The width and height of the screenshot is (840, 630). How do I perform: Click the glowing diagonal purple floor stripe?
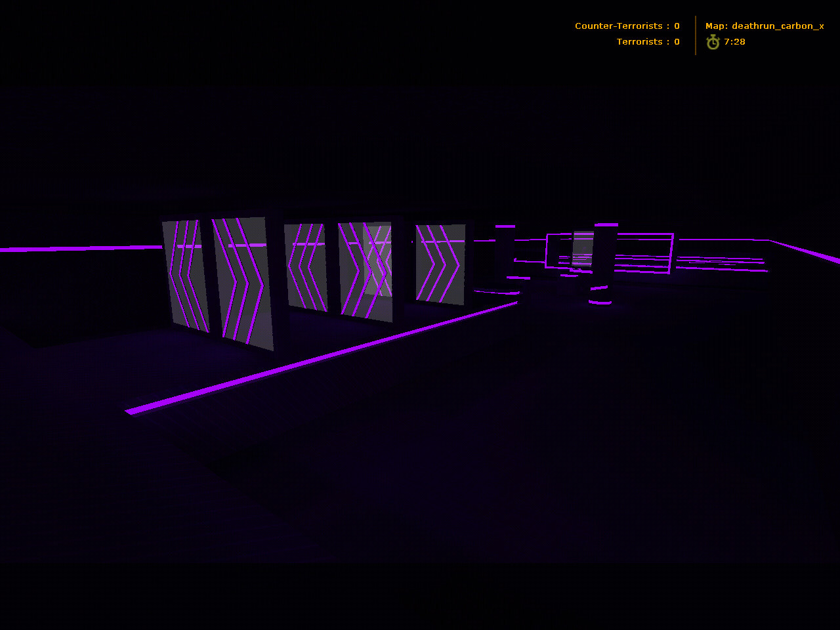pos(322,358)
